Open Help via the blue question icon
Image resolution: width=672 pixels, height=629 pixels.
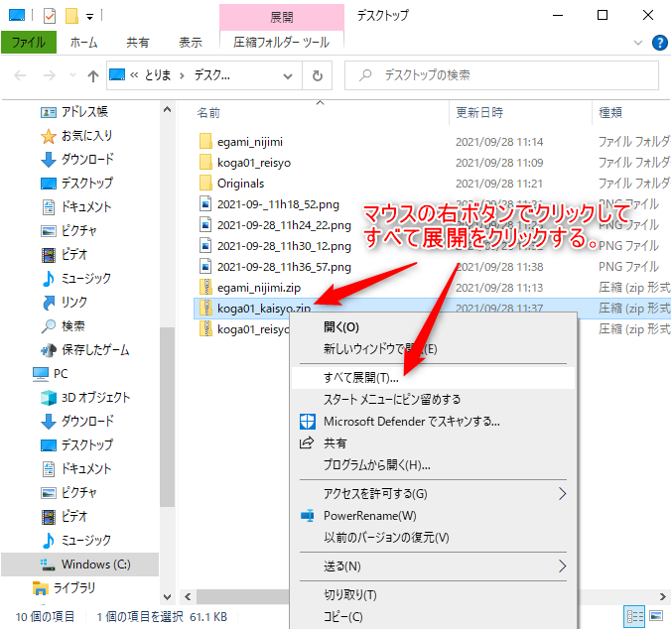659,43
